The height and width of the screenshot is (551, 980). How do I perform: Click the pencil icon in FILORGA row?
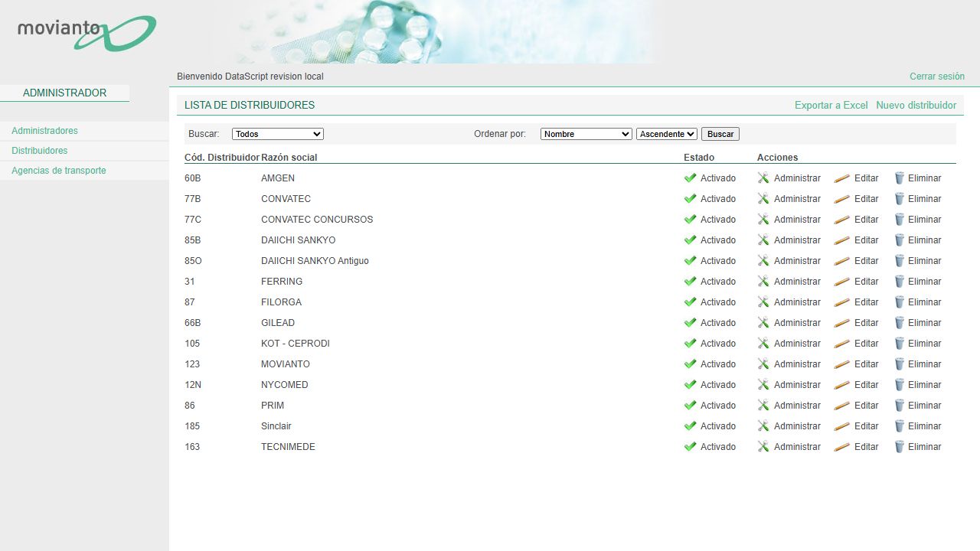(x=841, y=302)
